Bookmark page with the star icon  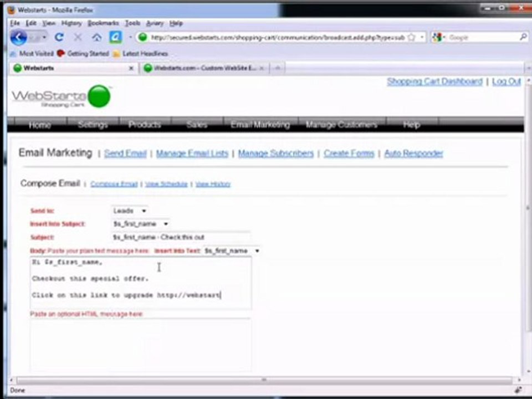[x=411, y=37]
